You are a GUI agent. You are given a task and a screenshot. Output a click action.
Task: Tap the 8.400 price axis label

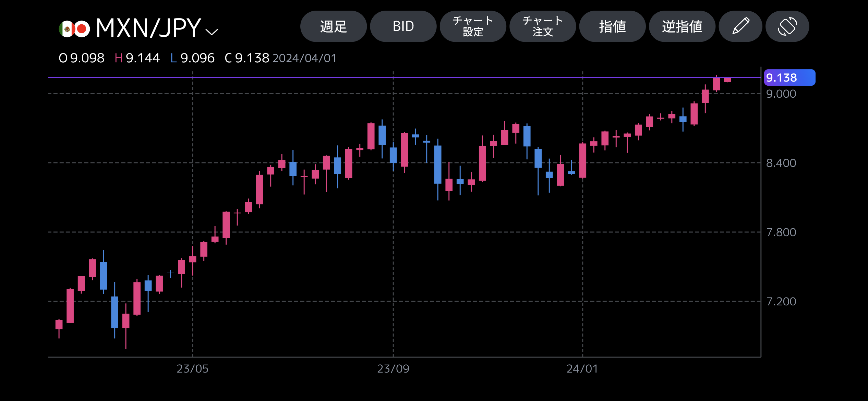(x=781, y=163)
